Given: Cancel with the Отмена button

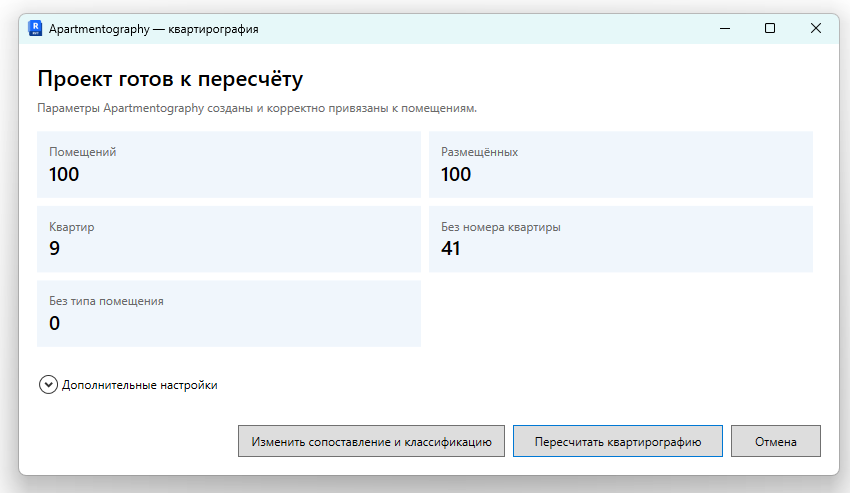Looking at the screenshot, I should coord(776,441).
